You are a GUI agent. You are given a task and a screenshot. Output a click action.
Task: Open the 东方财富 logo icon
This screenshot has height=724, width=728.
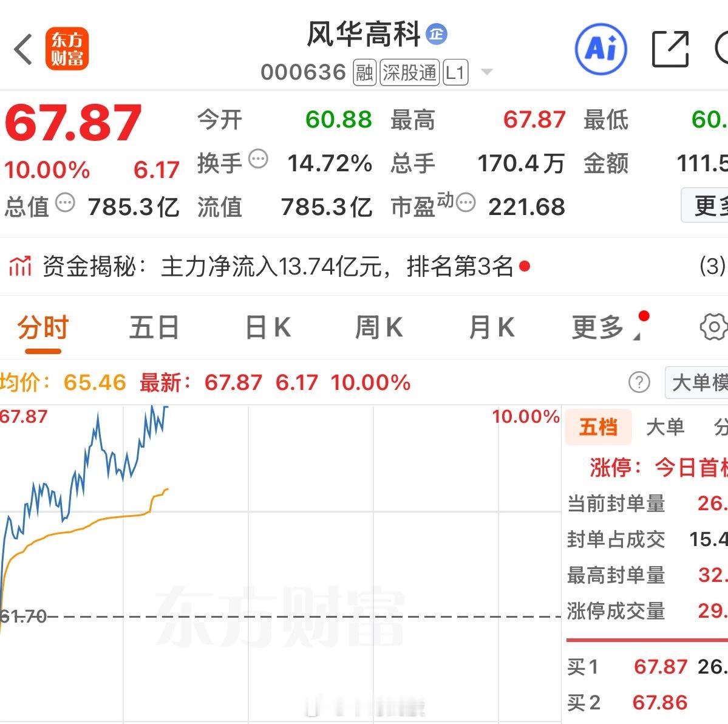[67, 49]
